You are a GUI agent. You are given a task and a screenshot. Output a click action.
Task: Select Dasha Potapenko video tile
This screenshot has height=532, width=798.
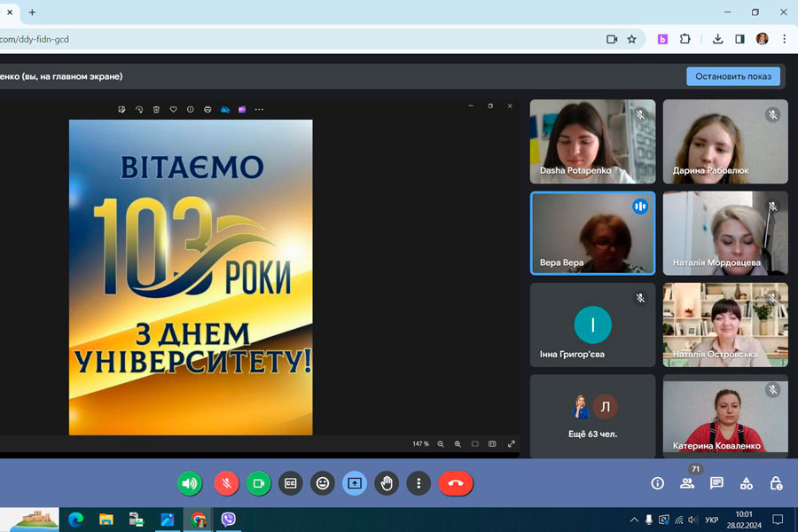point(593,142)
